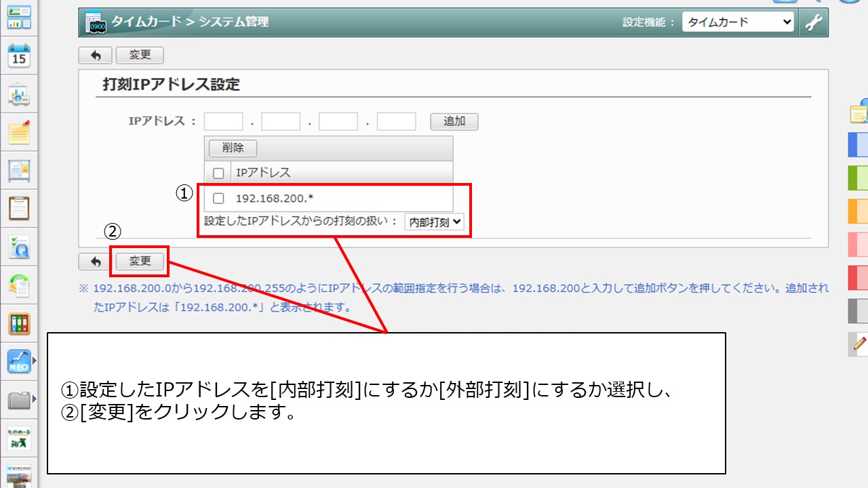Open settings with the wrench icon
The width and height of the screenshot is (868, 488).
[814, 22]
